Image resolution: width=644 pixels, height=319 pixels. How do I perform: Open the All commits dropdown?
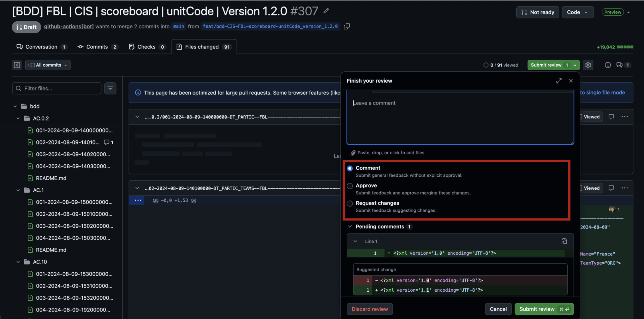pyautogui.click(x=48, y=65)
